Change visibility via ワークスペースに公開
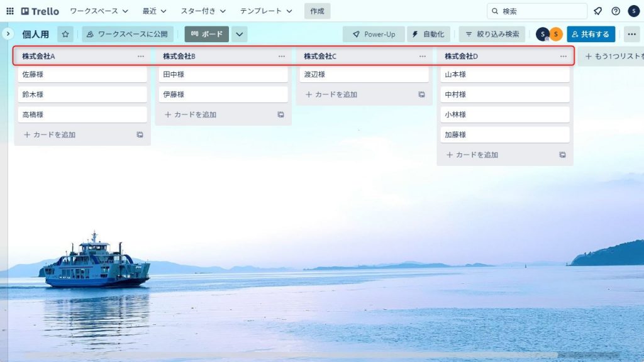644x362 pixels. coord(127,35)
